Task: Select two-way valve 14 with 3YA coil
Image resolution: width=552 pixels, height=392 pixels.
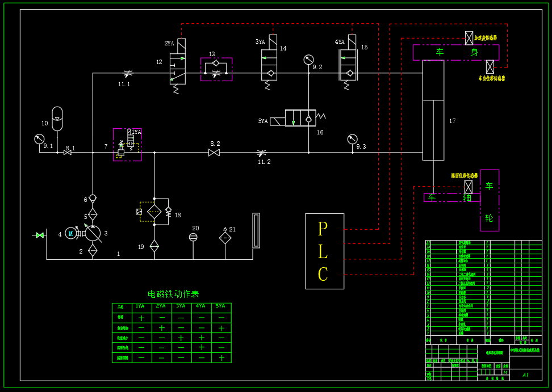Action: pos(269,62)
